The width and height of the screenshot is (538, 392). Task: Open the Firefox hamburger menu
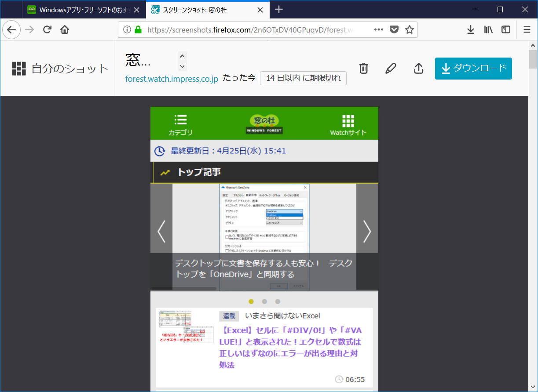[526, 29]
